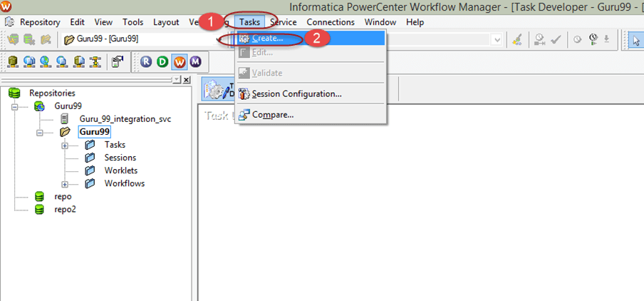The width and height of the screenshot is (644, 301).
Task: Click the green checkmark validate toolbar icon
Action: tap(556, 39)
